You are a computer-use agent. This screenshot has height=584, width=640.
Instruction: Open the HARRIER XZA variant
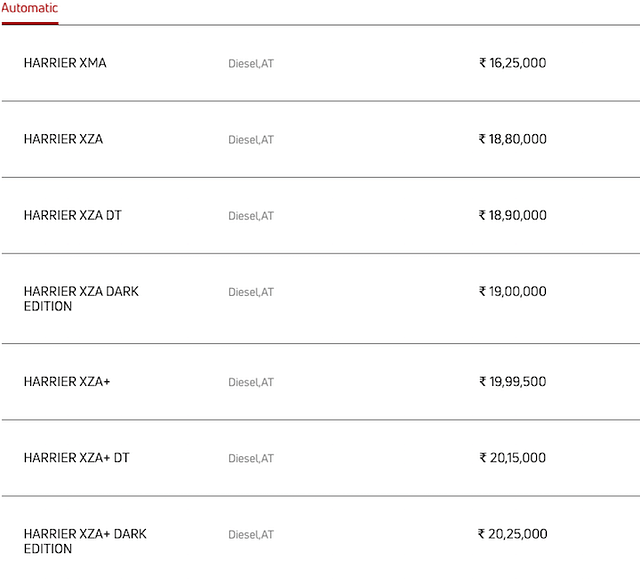63,139
